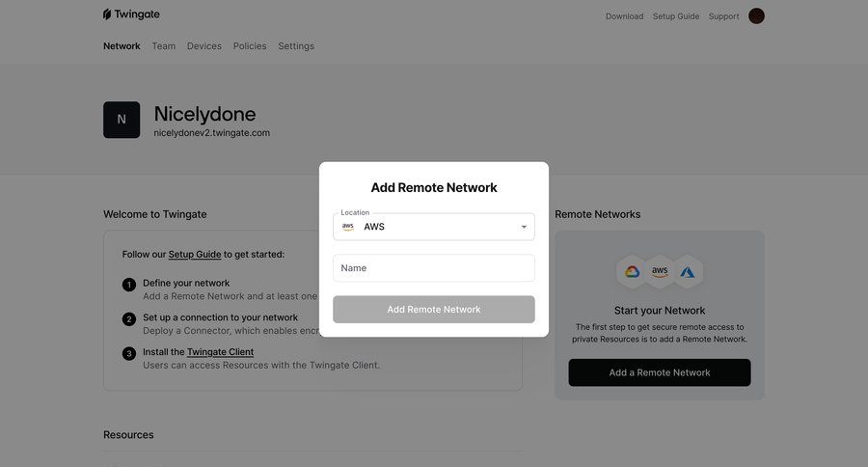The height and width of the screenshot is (467, 868).
Task: Click the Start your Network heading
Action: (x=660, y=311)
